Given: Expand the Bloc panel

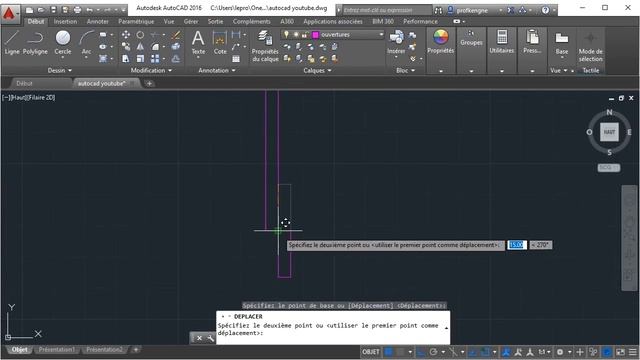Looking at the screenshot, I should (405, 70).
